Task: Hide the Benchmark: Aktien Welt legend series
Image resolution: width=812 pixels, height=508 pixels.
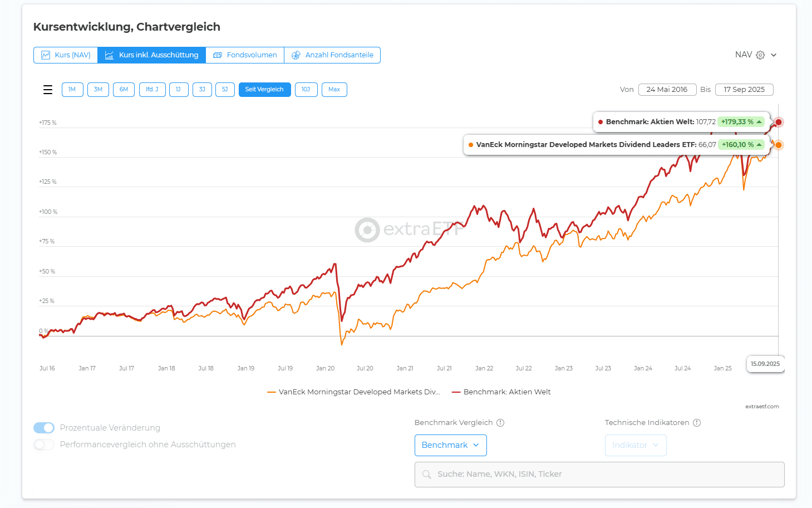Action: pos(501,392)
